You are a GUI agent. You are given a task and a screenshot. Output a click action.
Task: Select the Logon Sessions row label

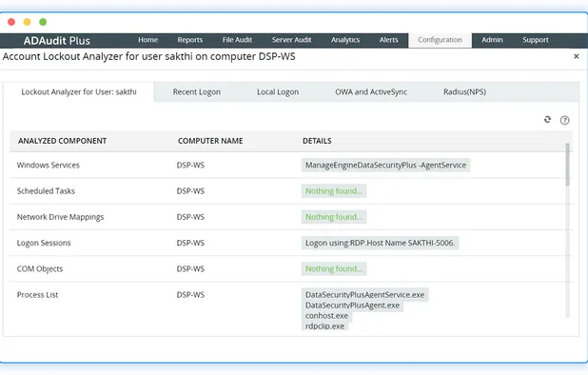pyautogui.click(x=44, y=243)
